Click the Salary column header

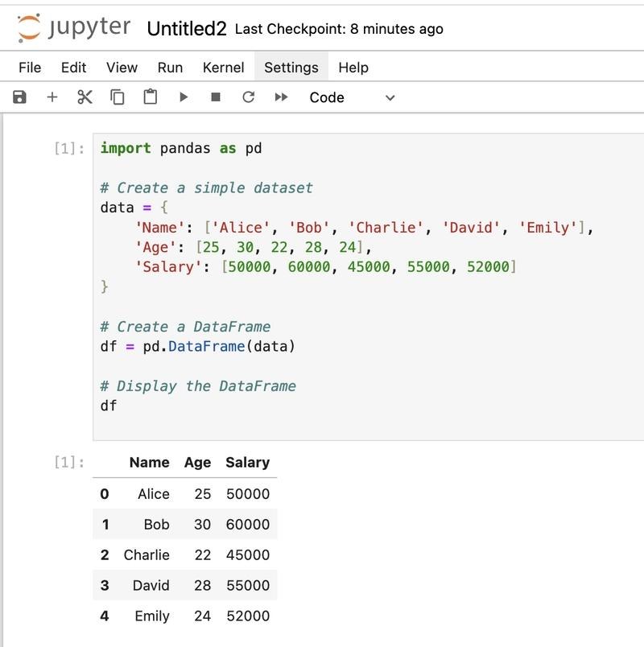pos(247,463)
